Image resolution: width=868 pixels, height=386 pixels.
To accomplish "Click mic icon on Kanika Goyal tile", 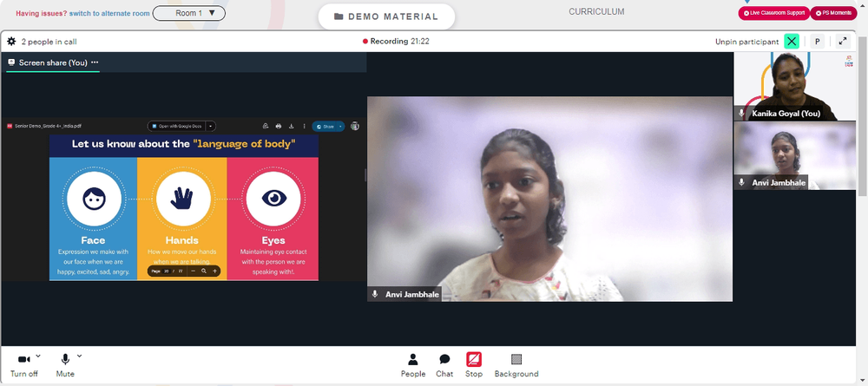I will coord(741,114).
